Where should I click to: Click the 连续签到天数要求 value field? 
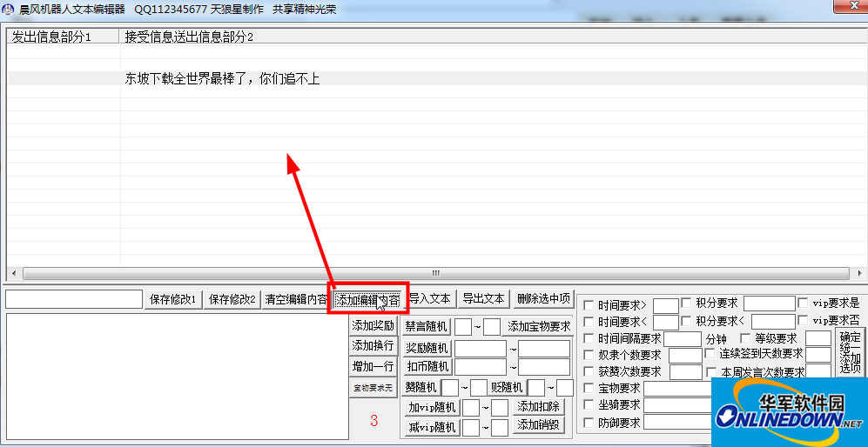pyautogui.click(x=818, y=355)
